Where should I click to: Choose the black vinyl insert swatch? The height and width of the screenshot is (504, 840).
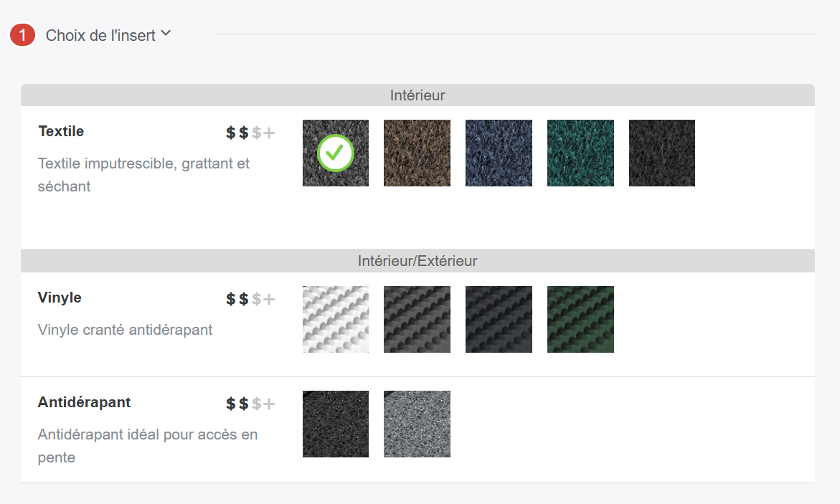pos(499,319)
